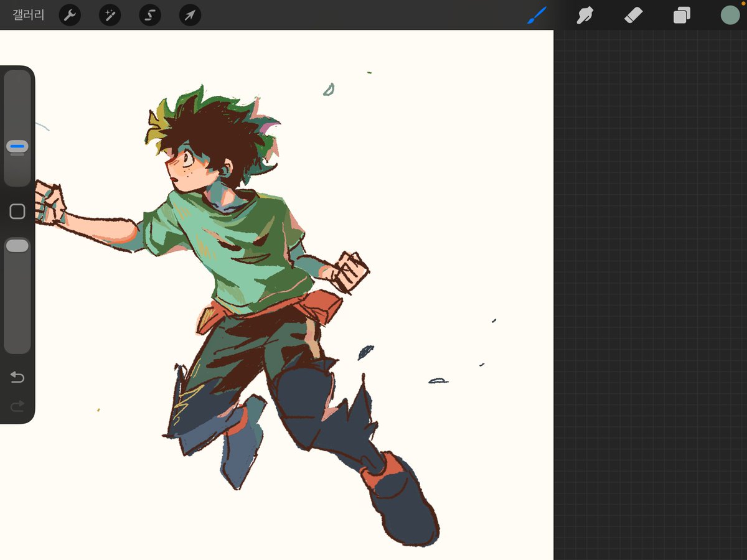Undo the last stroke

[x=17, y=377]
